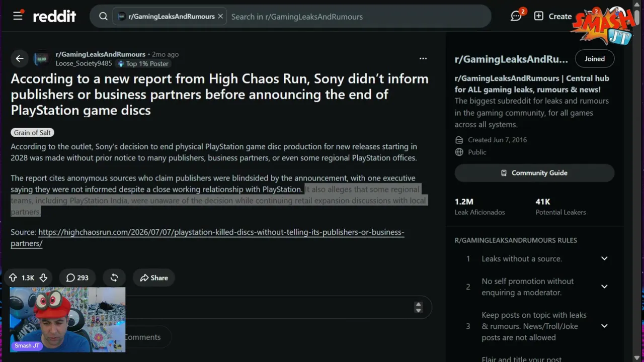Click the search magnifier icon

pos(103,17)
